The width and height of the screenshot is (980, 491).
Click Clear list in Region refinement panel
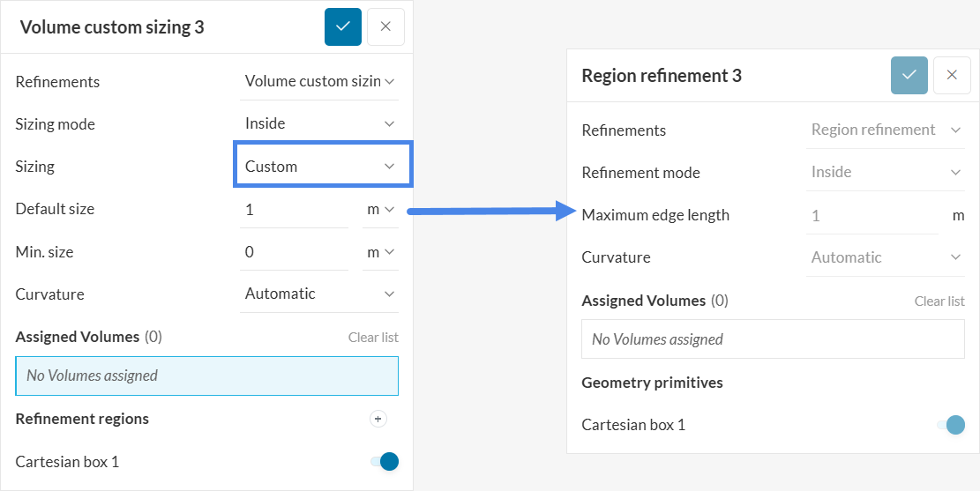(x=939, y=301)
